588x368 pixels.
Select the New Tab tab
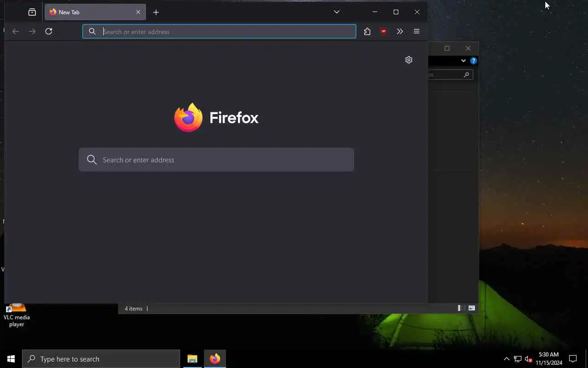95,12
